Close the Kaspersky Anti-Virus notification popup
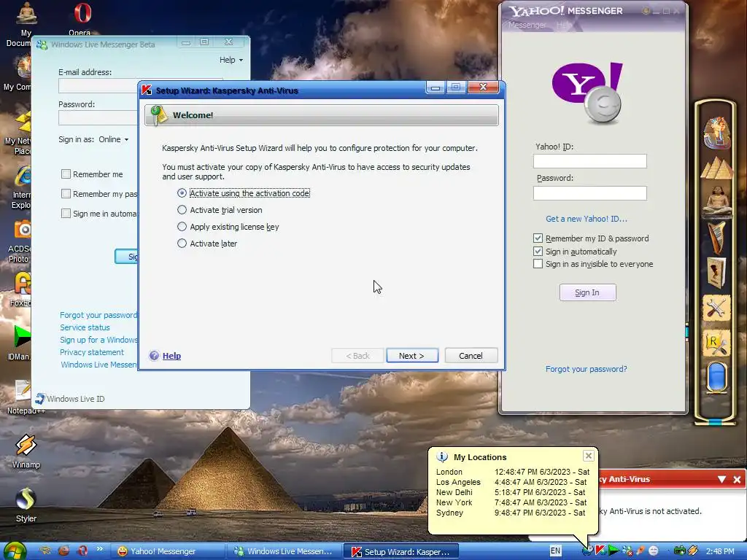 pos(737,479)
